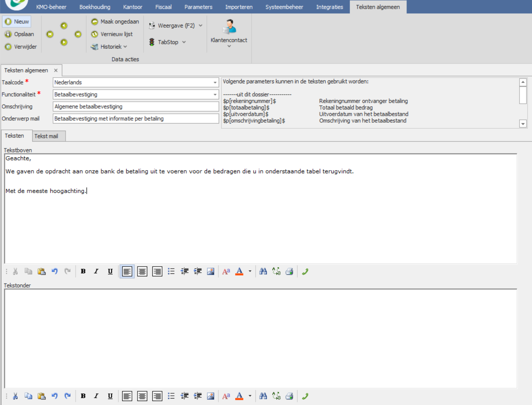Switch to the Tekst mail tab
The height and width of the screenshot is (405, 532).
pos(46,136)
